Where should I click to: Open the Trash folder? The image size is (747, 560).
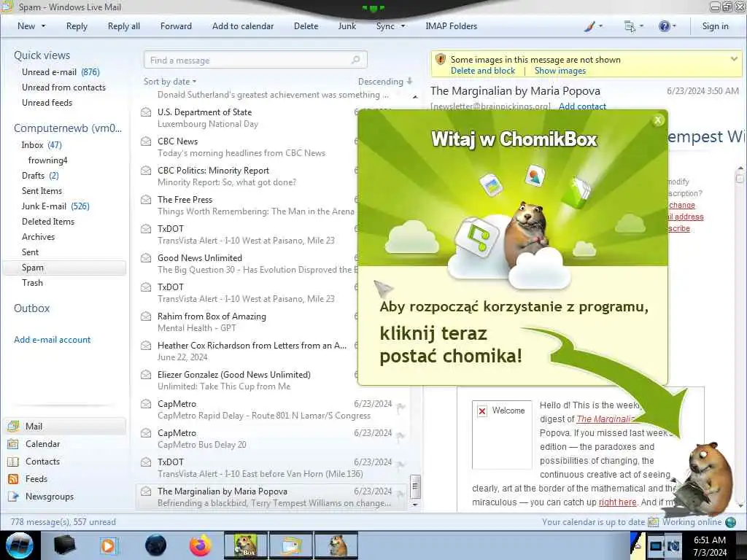tap(32, 282)
